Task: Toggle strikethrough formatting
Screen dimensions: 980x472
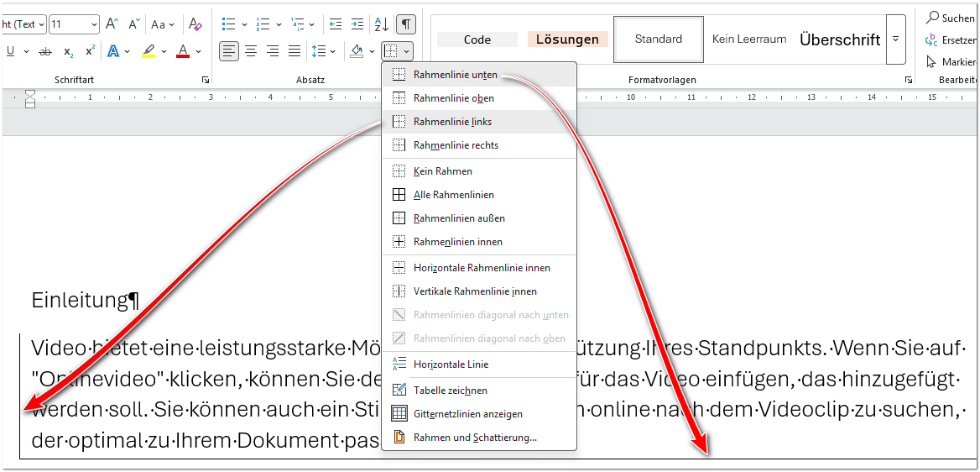Action: [45, 52]
